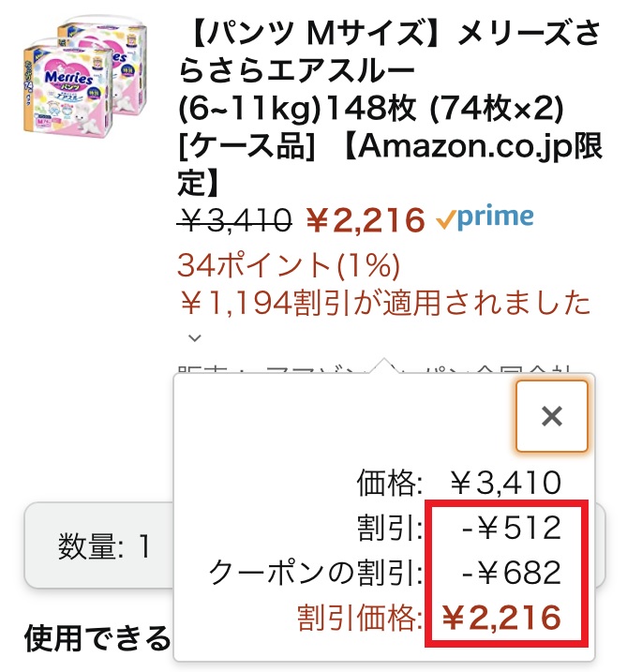
Task: Click the partially hidden seller line behind popup
Action: [x=375, y=369]
